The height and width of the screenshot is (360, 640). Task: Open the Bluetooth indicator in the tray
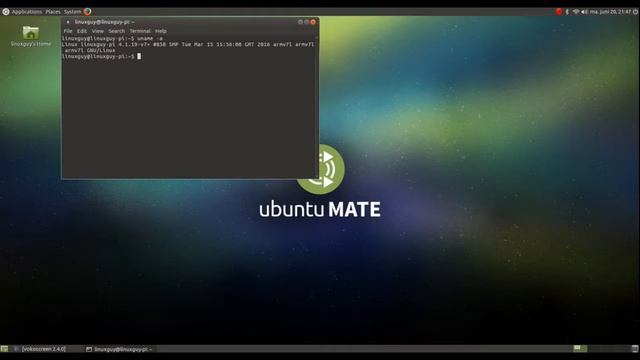[x=567, y=12]
